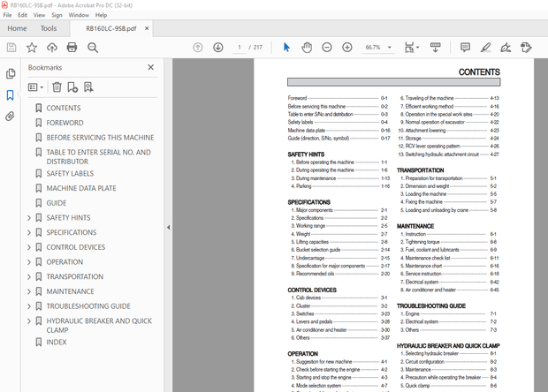
Task: Open bookmark options dropdown menu
Action: coord(35,87)
